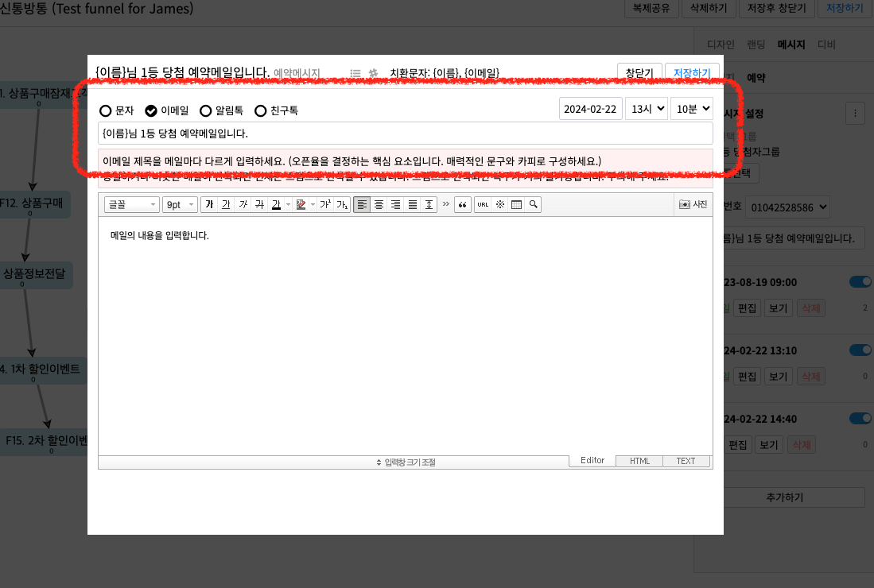Open find and replace via magnifier icon

[534, 205]
